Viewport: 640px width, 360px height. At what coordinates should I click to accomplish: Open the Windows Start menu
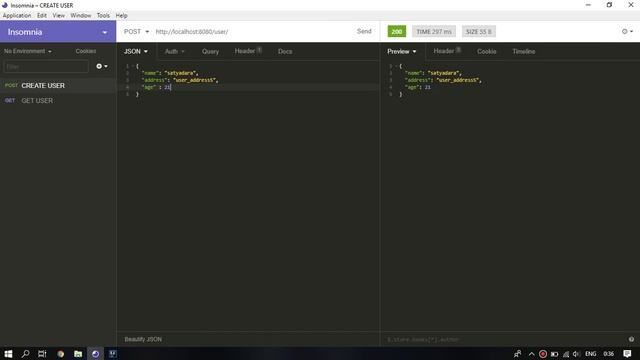pyautogui.click(x=8, y=354)
